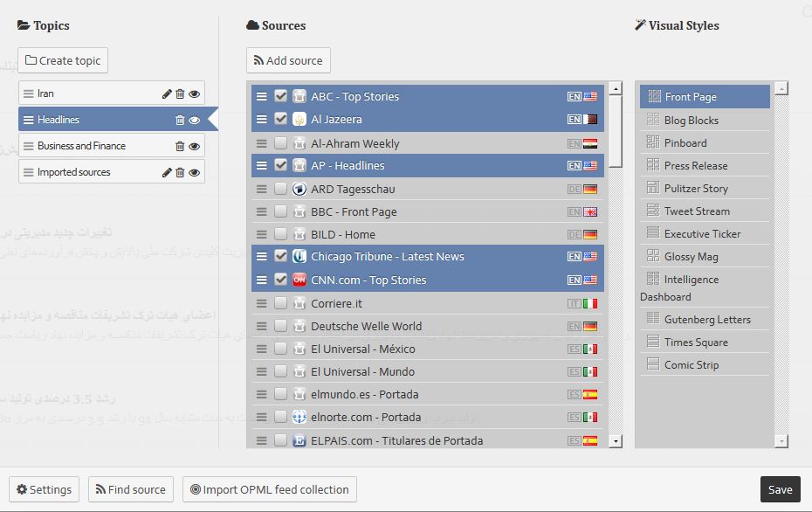Screen dimensions: 812x512
Task: Select the Gutenberg Letters visual style
Action: pyautogui.click(x=705, y=319)
